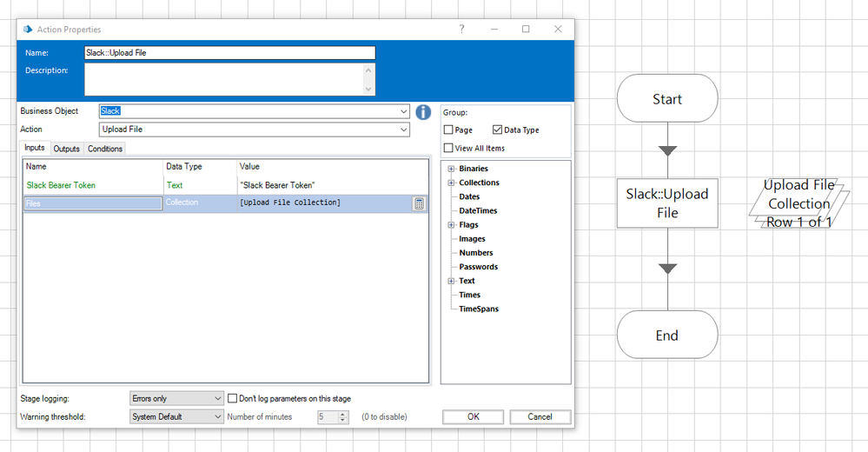Expand the Text tree node
This screenshot has width=868, height=452.
pyautogui.click(x=451, y=281)
